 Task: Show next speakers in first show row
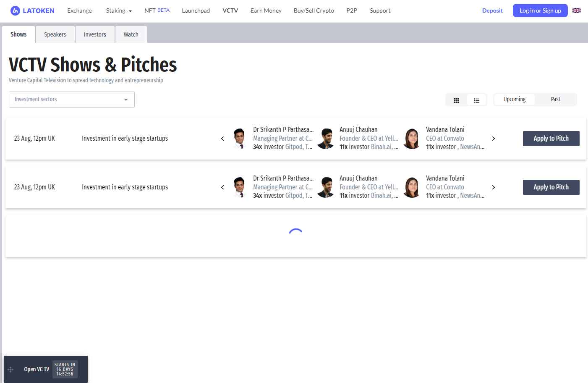tap(494, 139)
